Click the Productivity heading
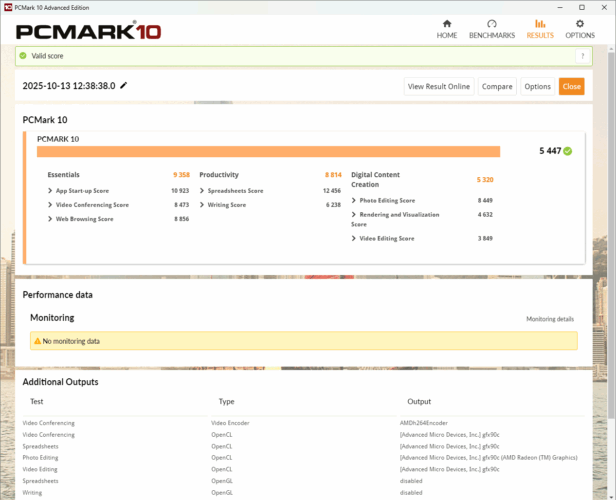The height and width of the screenshot is (500, 616). coord(219,175)
